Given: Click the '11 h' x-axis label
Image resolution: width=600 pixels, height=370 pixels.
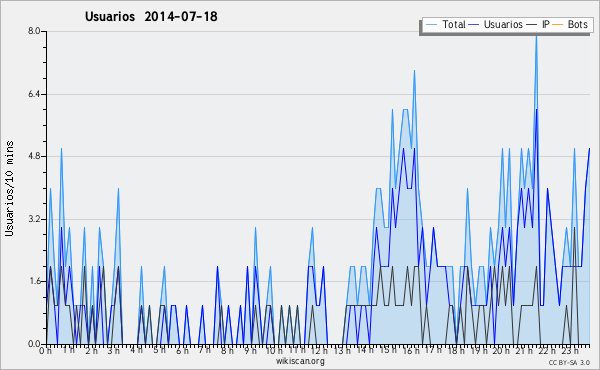Looking at the screenshot, I should pos(297,350).
